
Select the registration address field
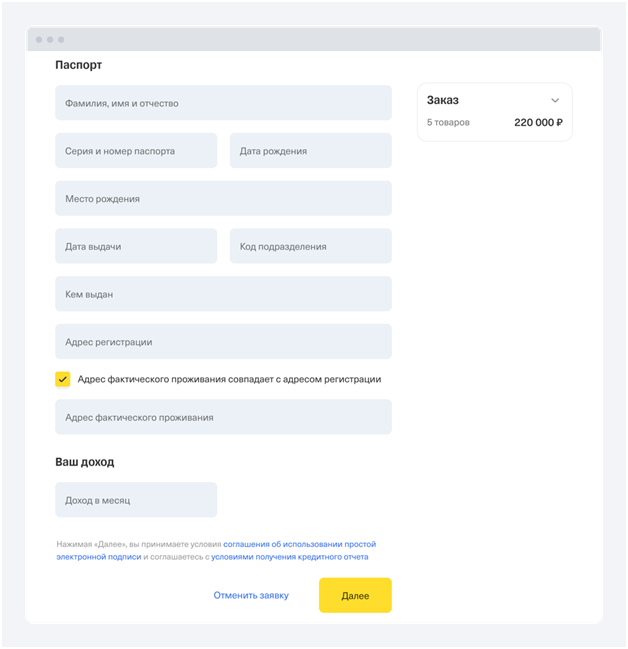tap(223, 342)
